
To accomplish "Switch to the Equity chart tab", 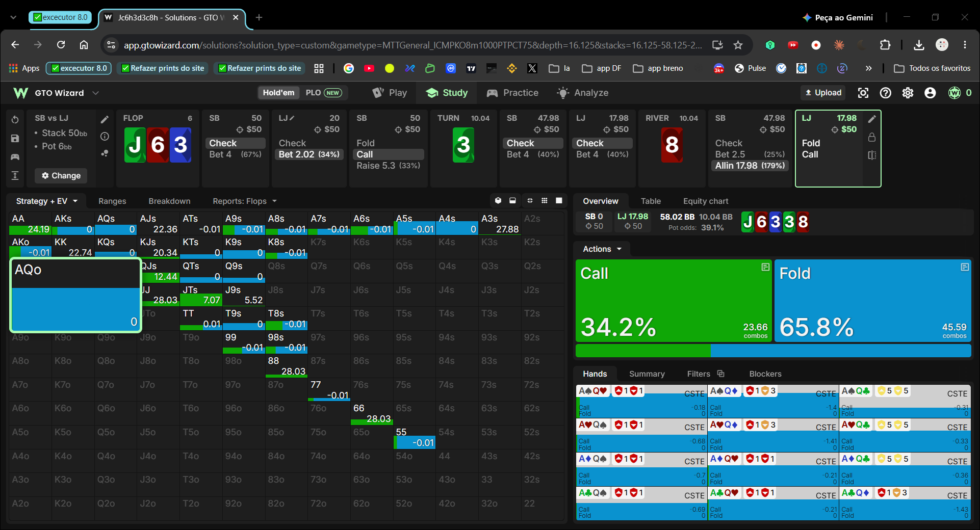I will pos(706,201).
